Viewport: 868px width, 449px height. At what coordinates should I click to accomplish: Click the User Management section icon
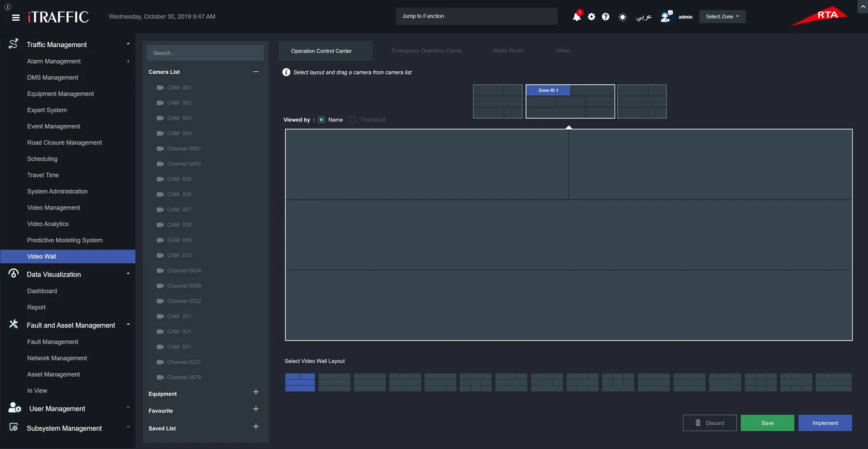[x=14, y=408]
